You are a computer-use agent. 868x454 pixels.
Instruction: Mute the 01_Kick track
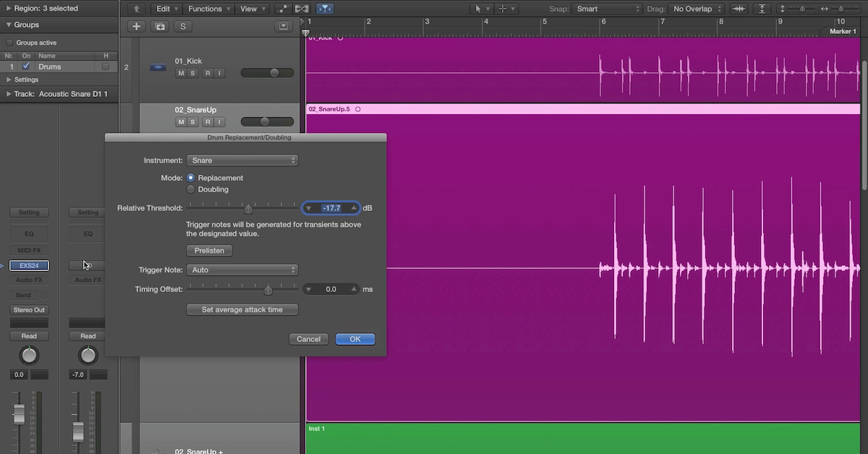point(181,73)
